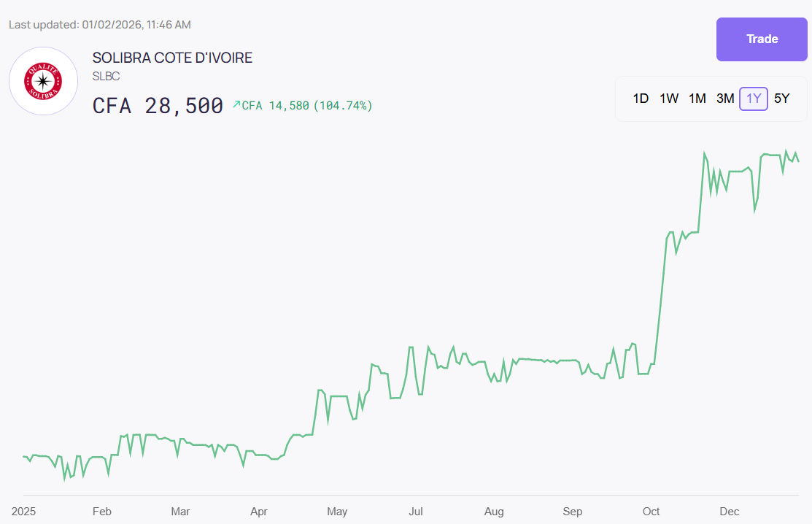Select the highlighted 1Y range

click(754, 99)
